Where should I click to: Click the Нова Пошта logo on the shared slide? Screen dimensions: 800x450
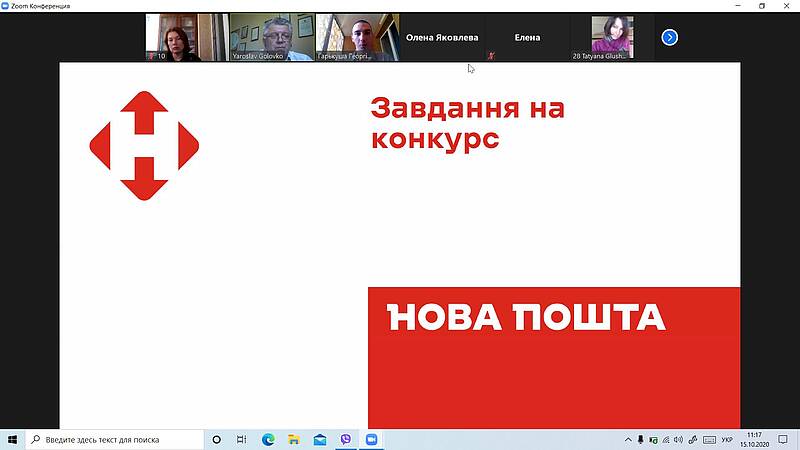point(144,146)
